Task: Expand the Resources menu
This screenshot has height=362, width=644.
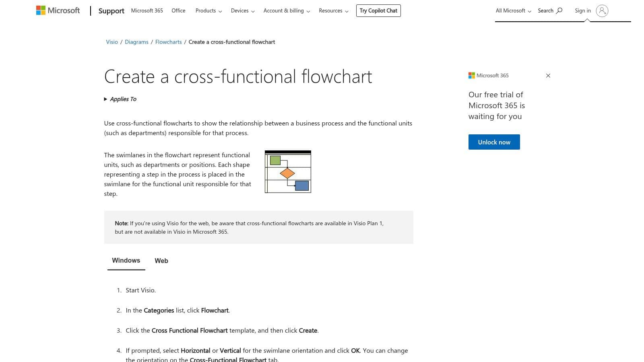Action: click(x=333, y=11)
